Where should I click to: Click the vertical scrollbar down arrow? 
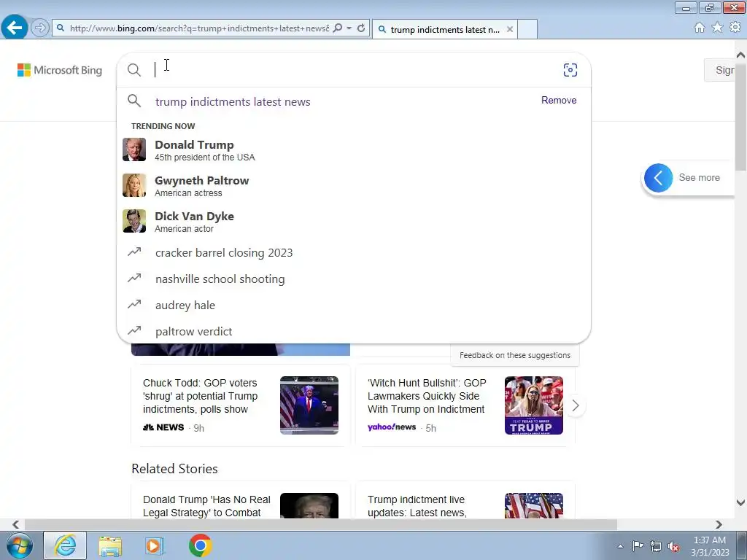click(740, 502)
